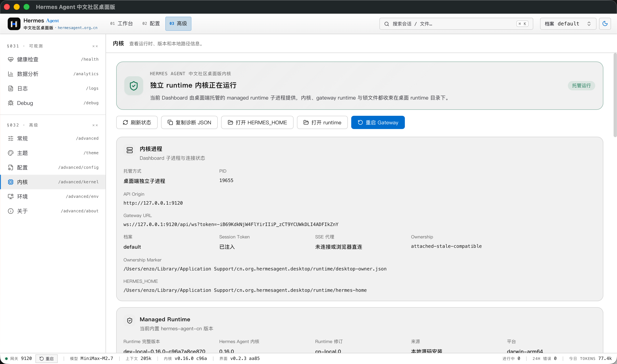Click the folder icon on 打开 HERMES_HOME

230,122
